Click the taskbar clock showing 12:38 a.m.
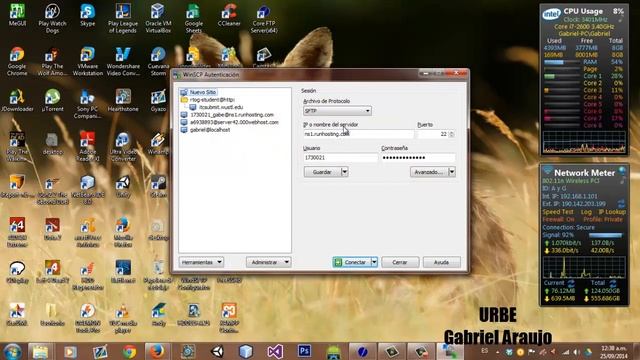Screen dimensions: 640x360 (614, 352)
